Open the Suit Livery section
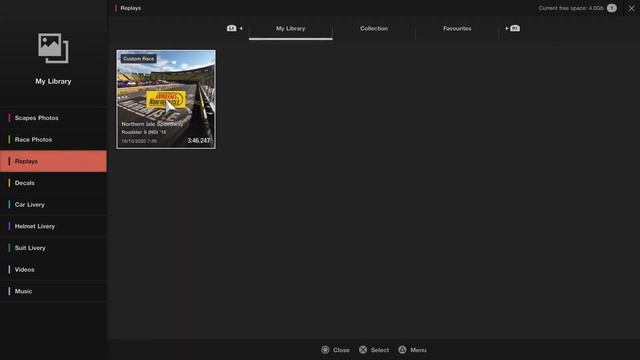The image size is (640, 360). click(x=53, y=248)
